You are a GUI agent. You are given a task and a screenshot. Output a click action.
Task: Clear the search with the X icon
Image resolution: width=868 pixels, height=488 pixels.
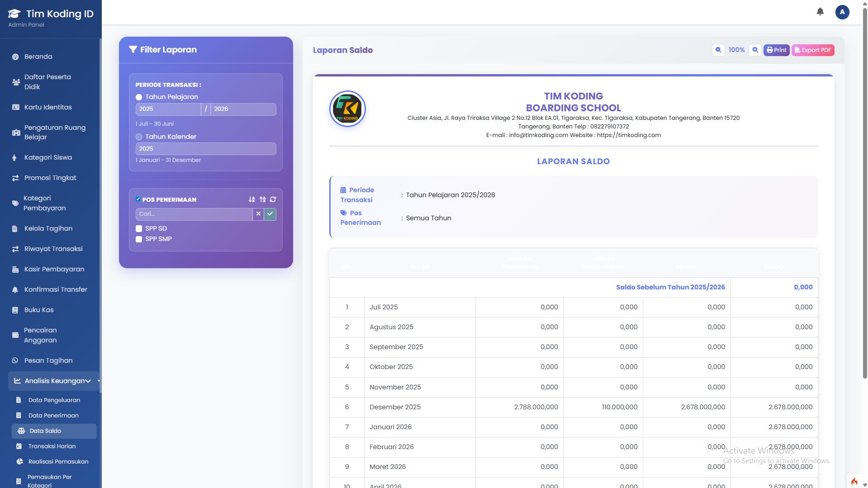click(x=258, y=214)
